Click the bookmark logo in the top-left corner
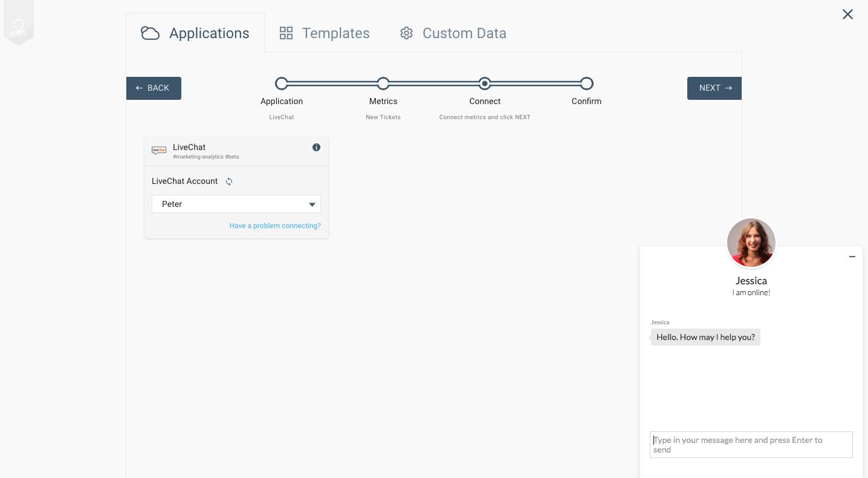 coord(19,23)
